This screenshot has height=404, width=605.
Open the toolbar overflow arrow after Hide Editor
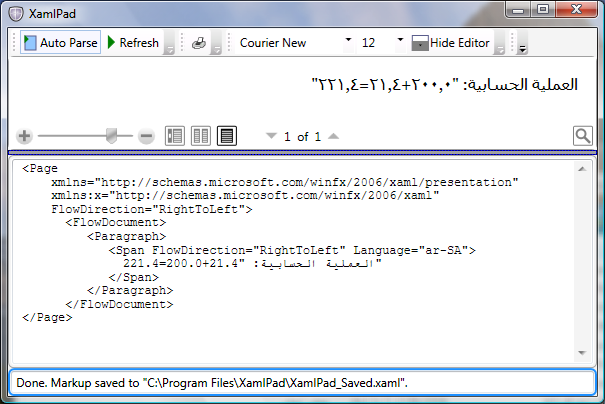click(x=500, y=43)
